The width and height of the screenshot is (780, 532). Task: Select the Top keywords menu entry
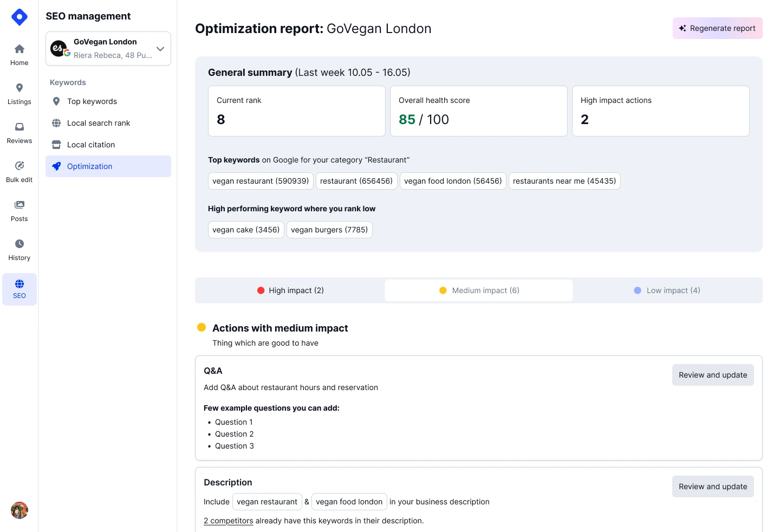pyautogui.click(x=92, y=101)
